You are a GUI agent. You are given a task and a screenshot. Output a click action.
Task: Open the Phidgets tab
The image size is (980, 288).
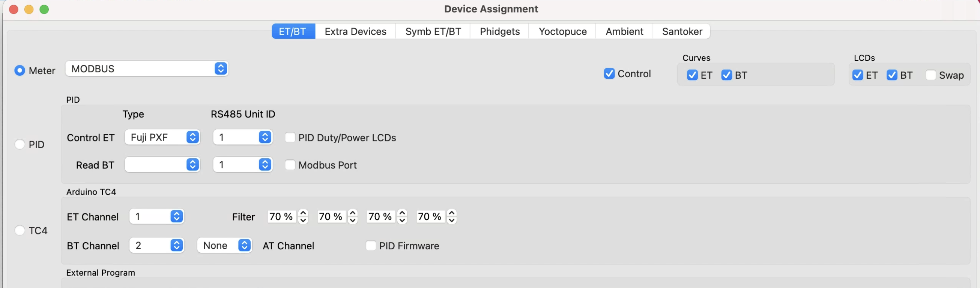pyautogui.click(x=499, y=31)
